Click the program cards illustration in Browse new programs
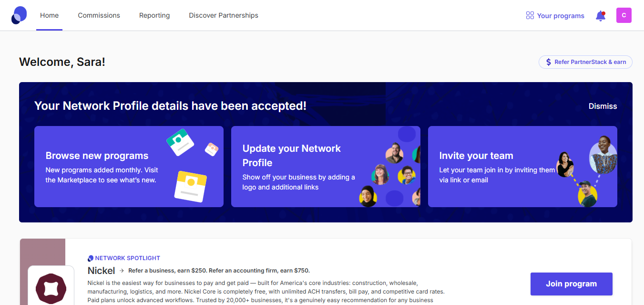This screenshot has width=644, height=305. tap(192, 166)
